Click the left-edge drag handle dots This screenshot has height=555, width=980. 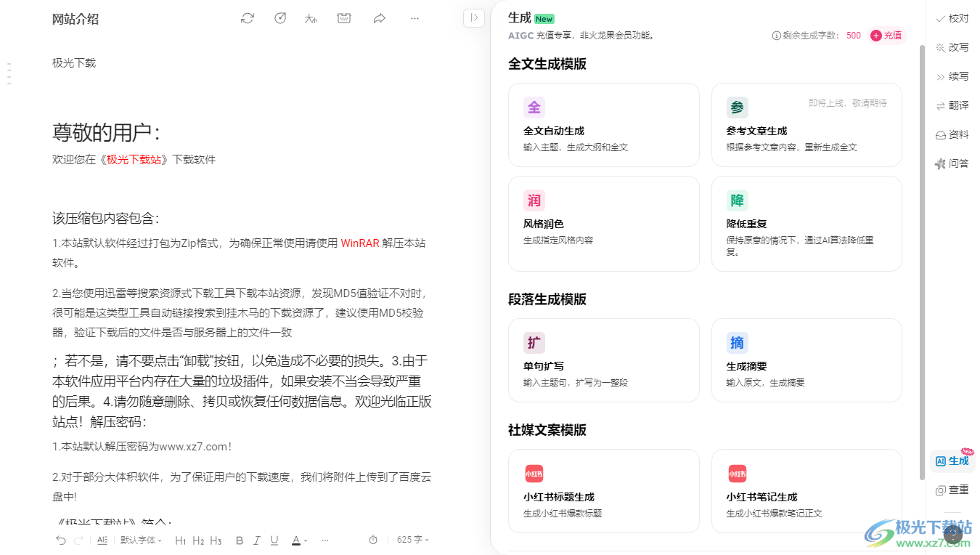[x=9, y=74]
